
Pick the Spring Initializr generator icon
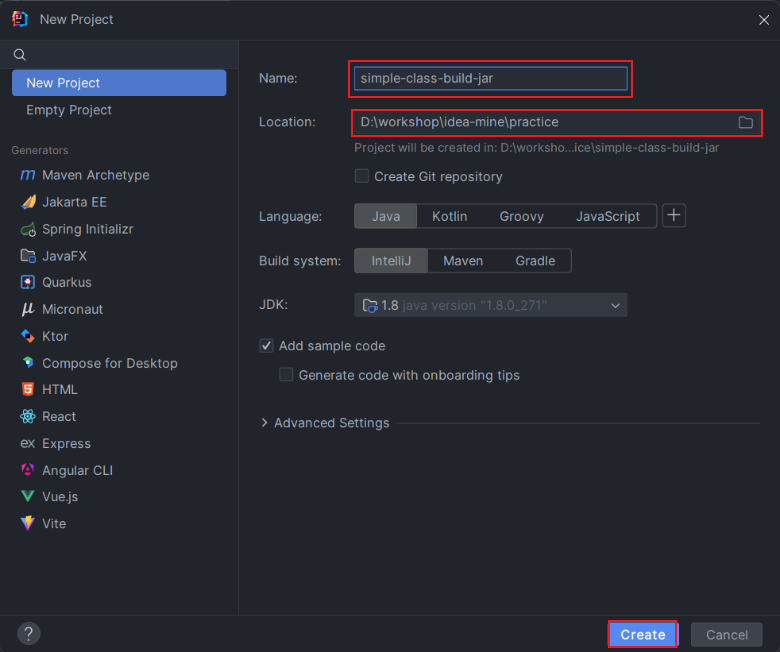click(x=27, y=229)
